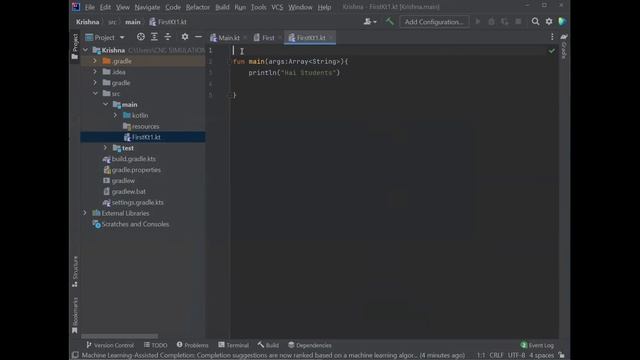Viewport: 640px width, 360px height.
Task: Click the Run play icon in toolbar
Action: click(x=478, y=21)
